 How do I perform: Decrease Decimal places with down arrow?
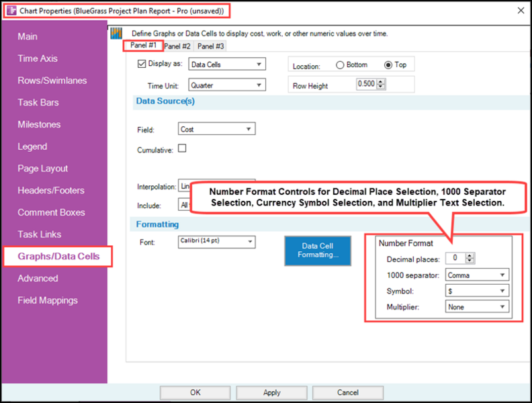coord(470,261)
